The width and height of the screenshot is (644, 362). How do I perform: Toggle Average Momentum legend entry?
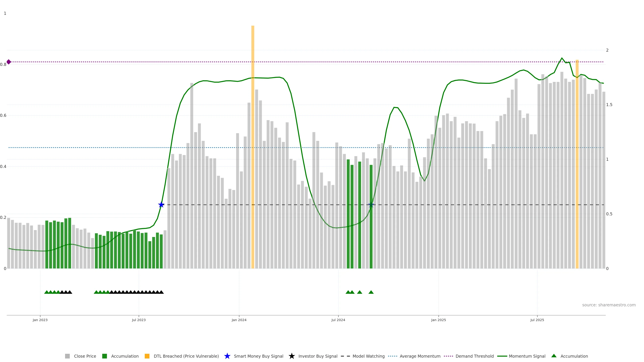pos(420,356)
